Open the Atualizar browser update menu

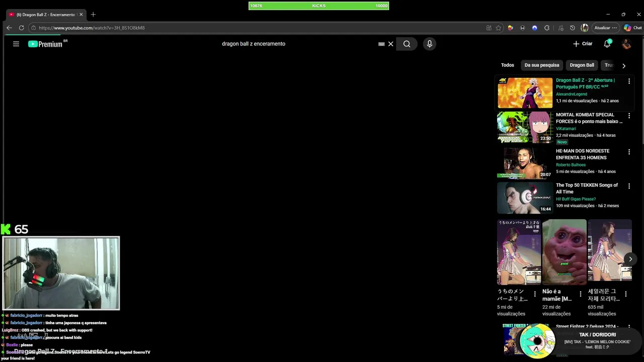605,28
